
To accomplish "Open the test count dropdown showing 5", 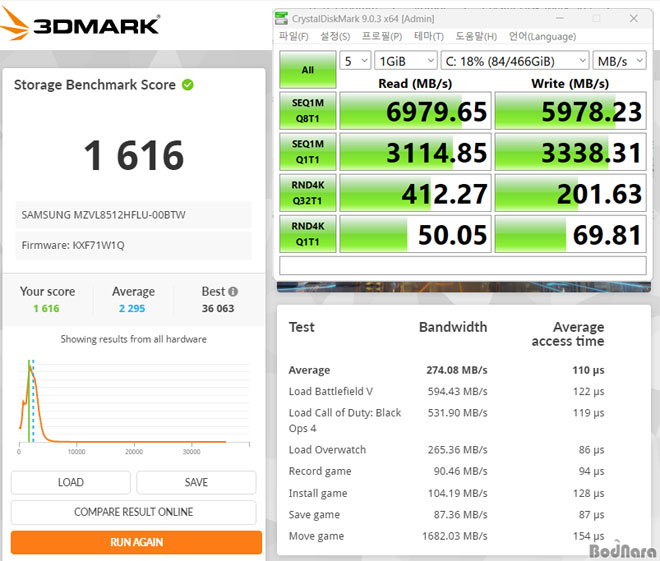I will click(x=355, y=61).
